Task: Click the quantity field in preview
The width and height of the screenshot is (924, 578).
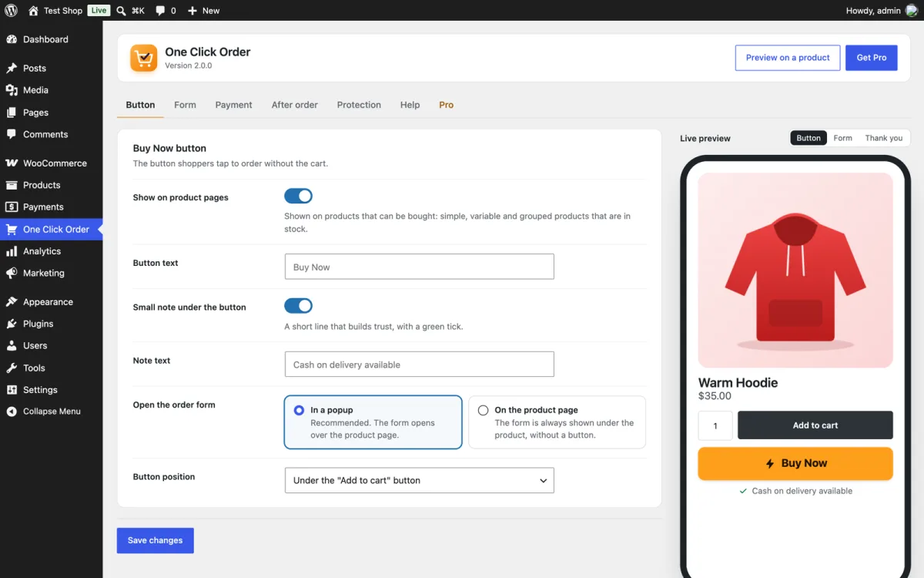Action: pyautogui.click(x=715, y=425)
